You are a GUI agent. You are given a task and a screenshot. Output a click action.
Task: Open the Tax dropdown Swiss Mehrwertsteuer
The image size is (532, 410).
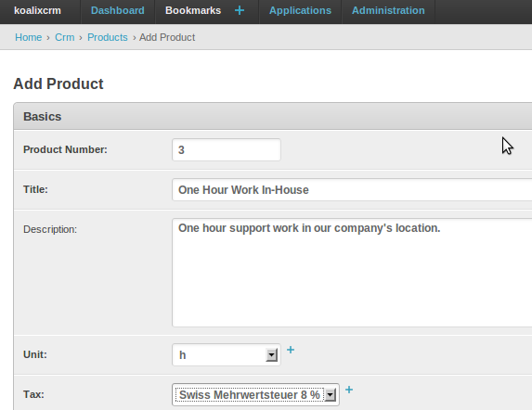[x=255, y=395]
